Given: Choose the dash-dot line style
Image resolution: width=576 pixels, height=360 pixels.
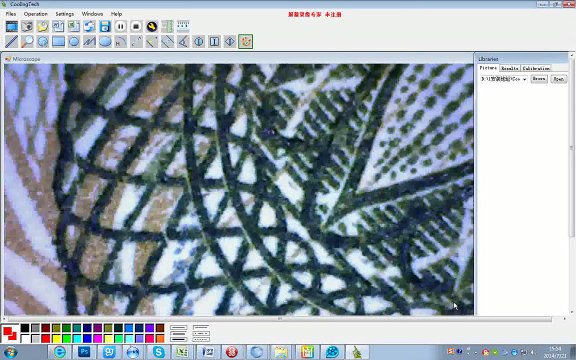Looking at the screenshot, I should (201, 333).
